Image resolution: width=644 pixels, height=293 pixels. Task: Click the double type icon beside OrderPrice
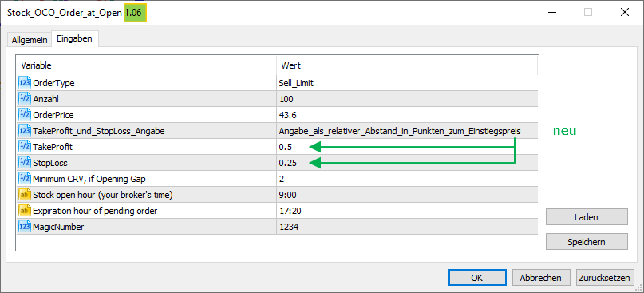(25, 115)
